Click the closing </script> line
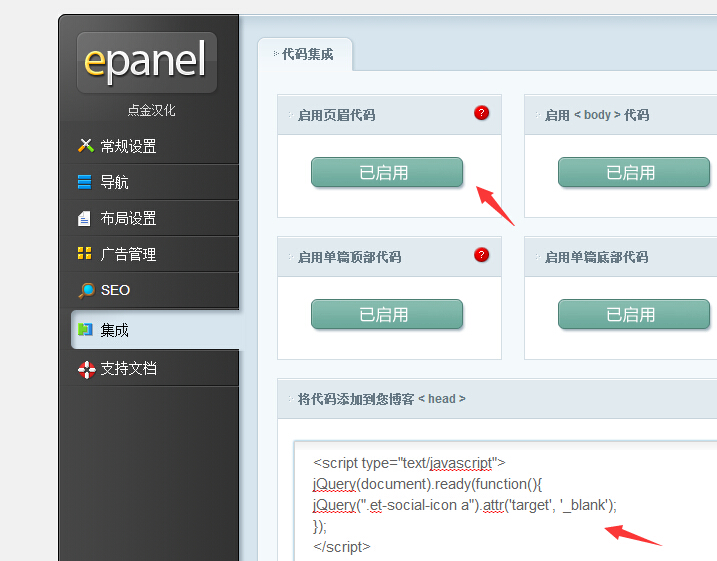717x561 pixels. point(342,547)
